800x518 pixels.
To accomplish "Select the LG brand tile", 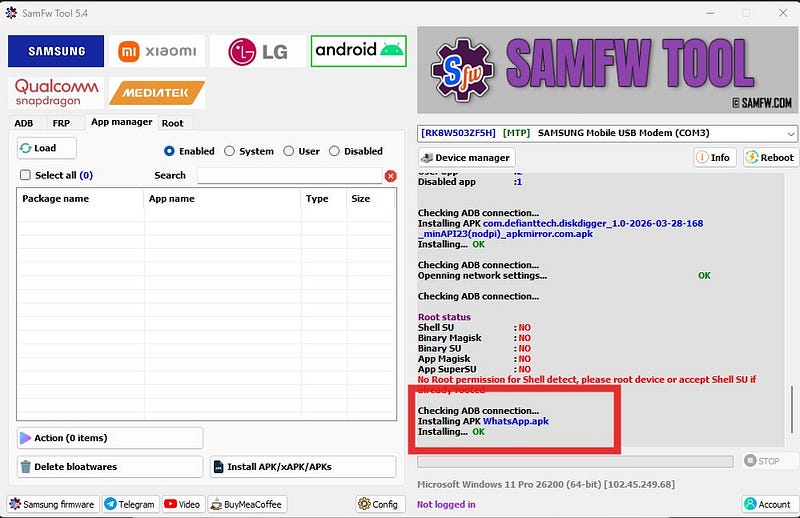I will tap(258, 51).
